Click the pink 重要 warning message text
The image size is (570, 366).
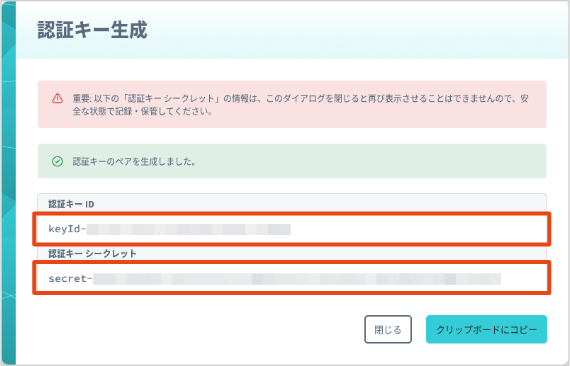[x=300, y=105]
